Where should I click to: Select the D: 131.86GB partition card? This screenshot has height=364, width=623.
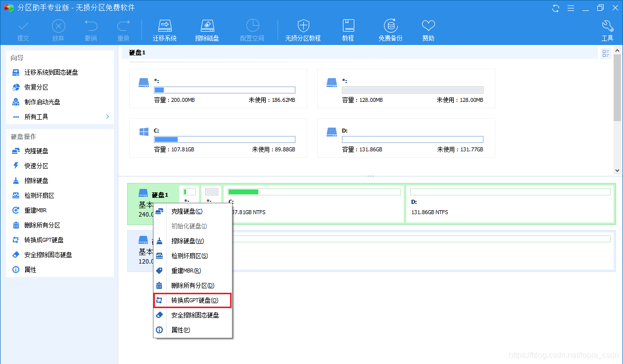click(406, 138)
